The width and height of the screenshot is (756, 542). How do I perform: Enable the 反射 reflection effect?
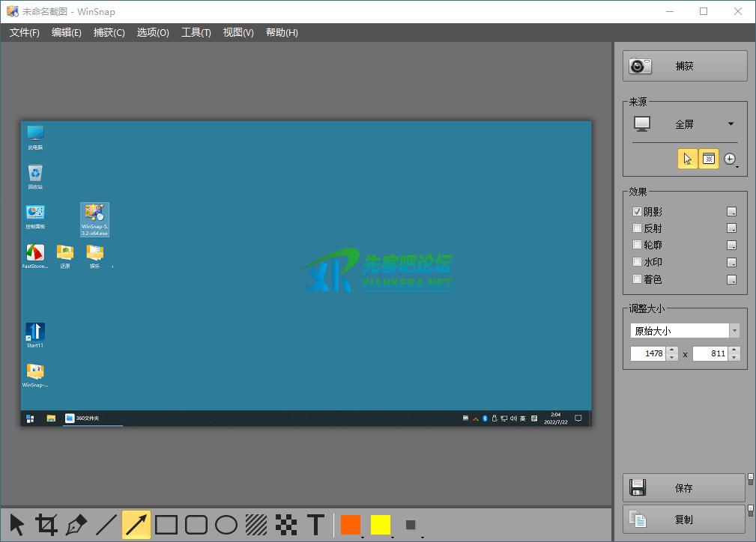pyautogui.click(x=638, y=228)
